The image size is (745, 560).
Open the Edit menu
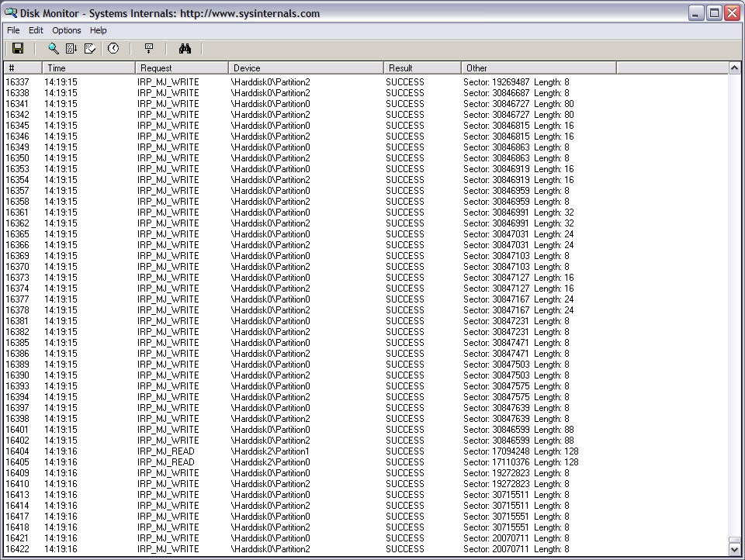pos(36,30)
